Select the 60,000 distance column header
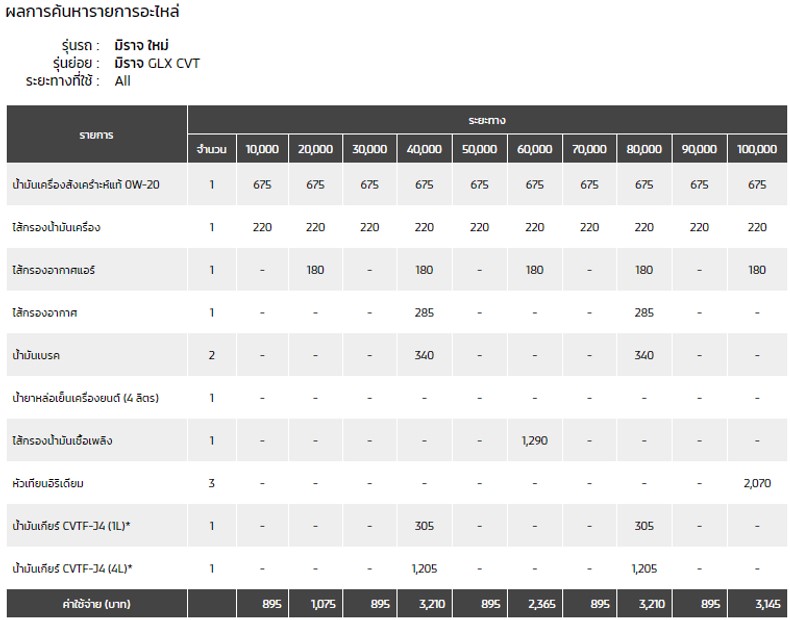This screenshot has height=620, width=790. 535,149
